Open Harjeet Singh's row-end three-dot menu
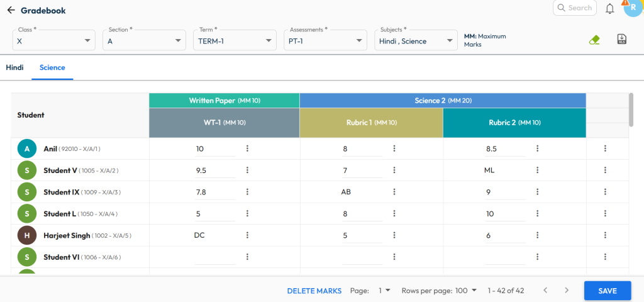The image size is (644, 302). click(x=605, y=235)
